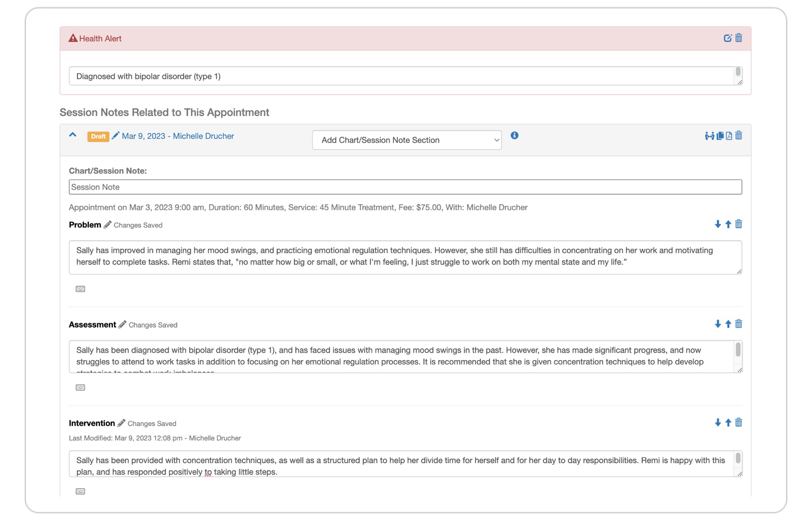
Task: Open the Mar 9, 2023 - Michelle Drucher link
Action: (x=178, y=136)
